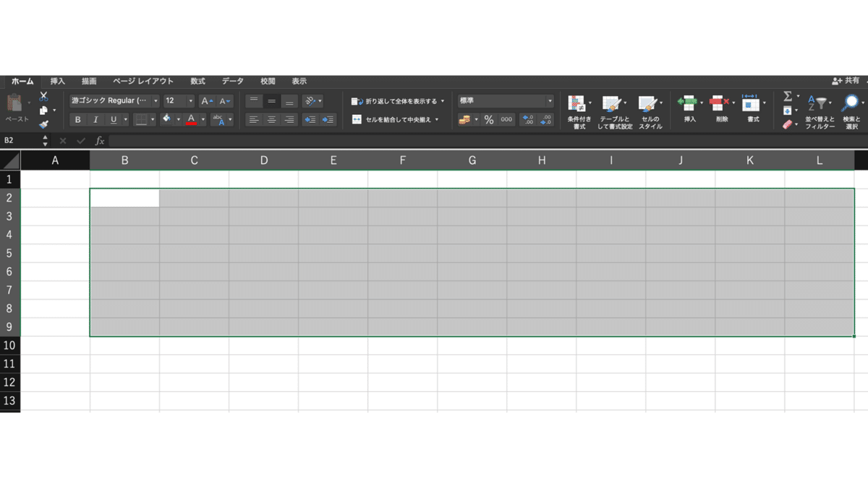Screen dimensions: 868x488
Task: Expand the borders dropdown arrow
Action: point(153,119)
